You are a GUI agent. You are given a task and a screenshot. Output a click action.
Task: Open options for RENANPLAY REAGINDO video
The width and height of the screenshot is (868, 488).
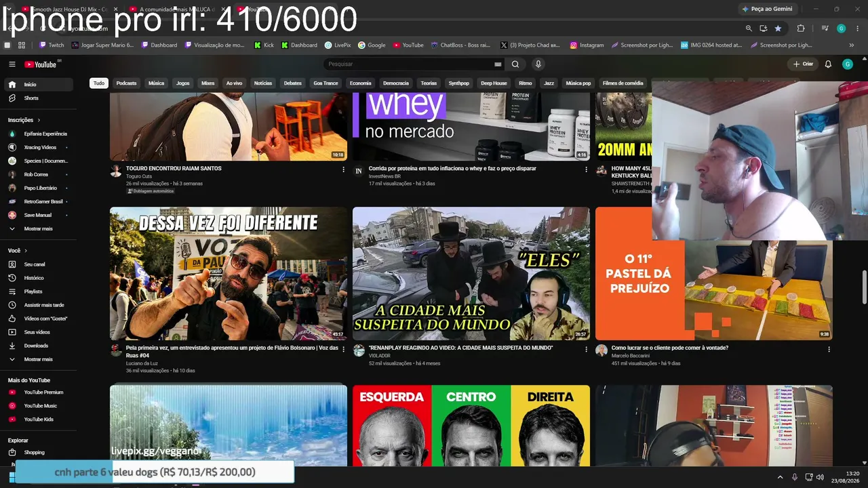point(587,349)
